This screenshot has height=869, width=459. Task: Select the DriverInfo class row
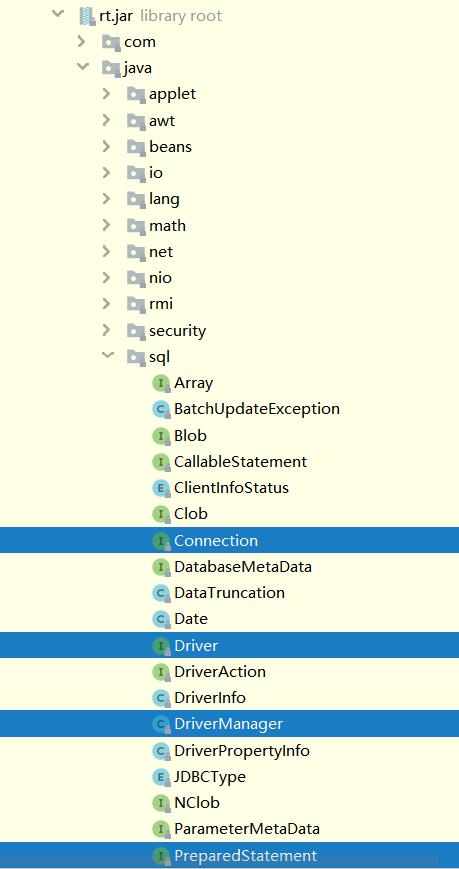click(x=230, y=697)
